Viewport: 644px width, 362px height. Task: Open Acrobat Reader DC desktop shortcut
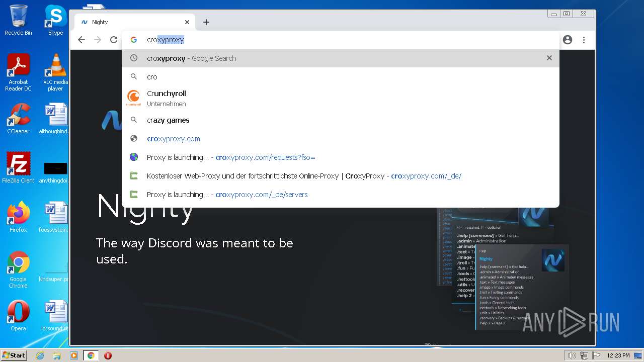[18, 72]
